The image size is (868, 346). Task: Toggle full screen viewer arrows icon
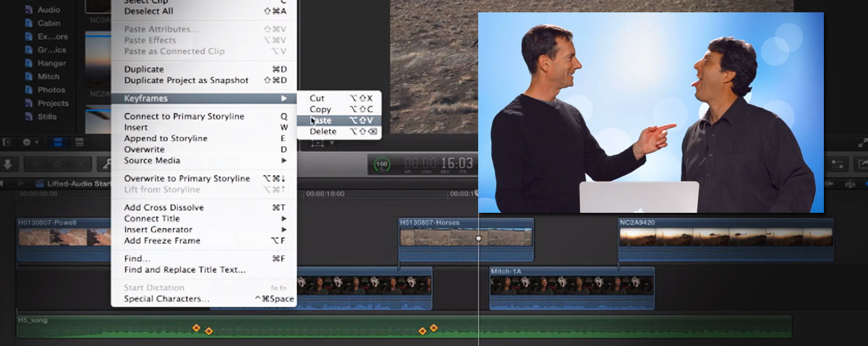coord(861,143)
